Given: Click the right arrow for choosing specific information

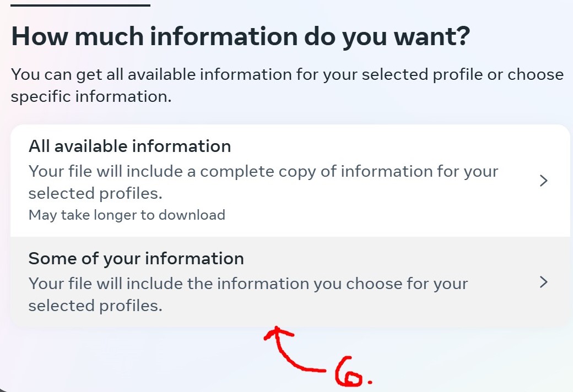Looking at the screenshot, I should [544, 282].
